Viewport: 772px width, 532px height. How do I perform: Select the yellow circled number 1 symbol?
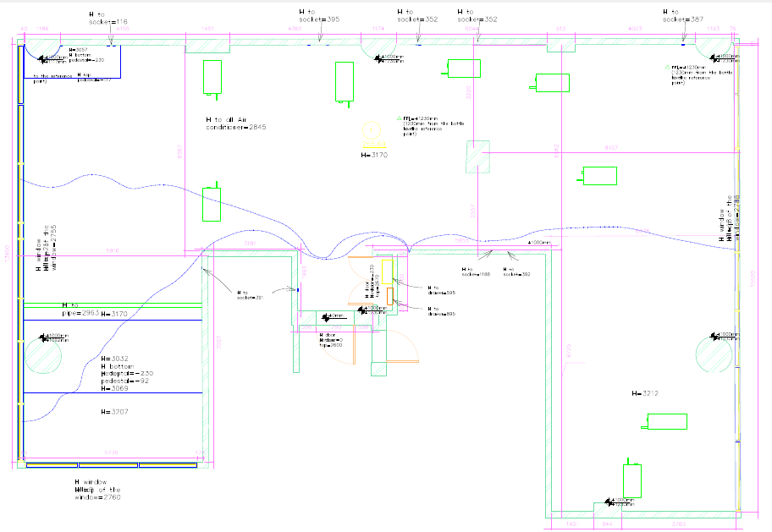coord(371,130)
